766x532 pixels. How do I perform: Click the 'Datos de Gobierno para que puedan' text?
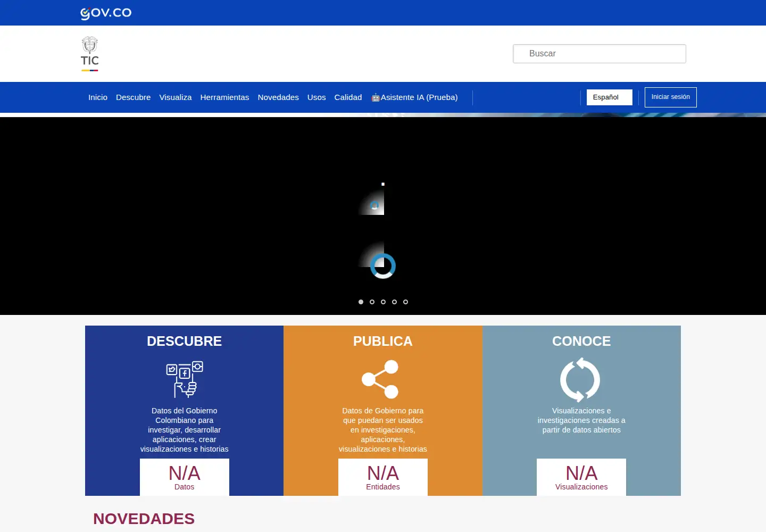coord(383,430)
